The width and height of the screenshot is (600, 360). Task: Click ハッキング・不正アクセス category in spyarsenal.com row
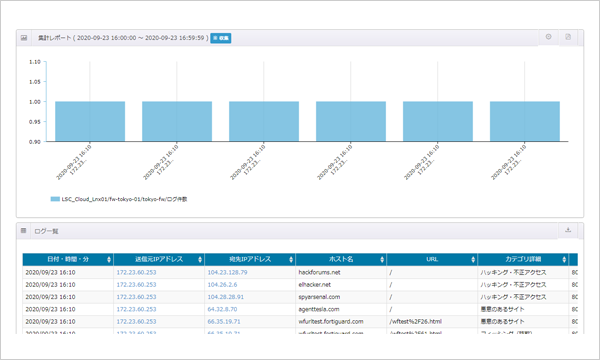[x=514, y=297]
